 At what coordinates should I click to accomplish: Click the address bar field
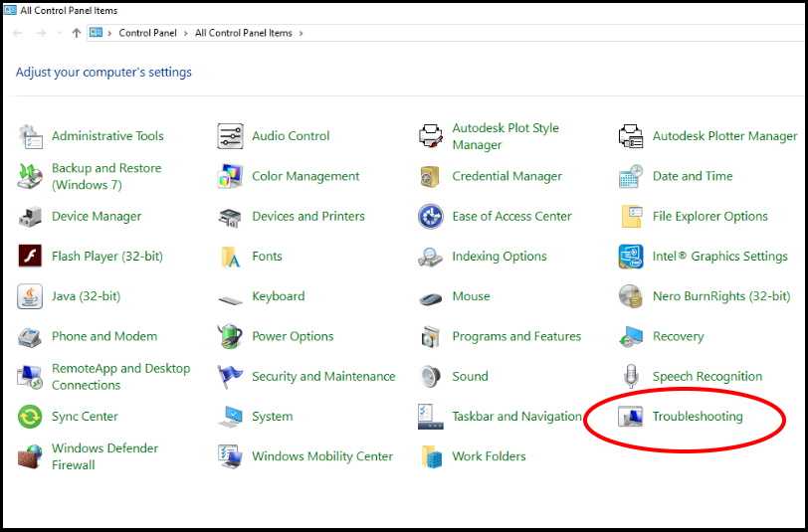click(x=447, y=33)
